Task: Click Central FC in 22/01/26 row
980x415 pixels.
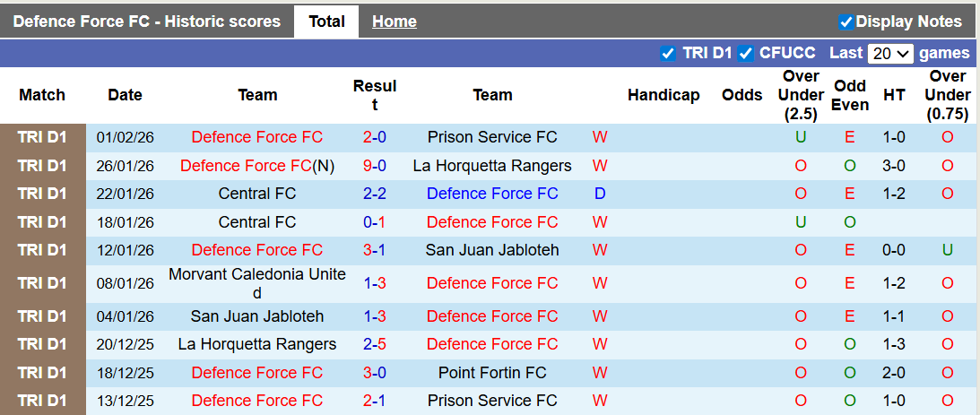Action: [x=257, y=194]
